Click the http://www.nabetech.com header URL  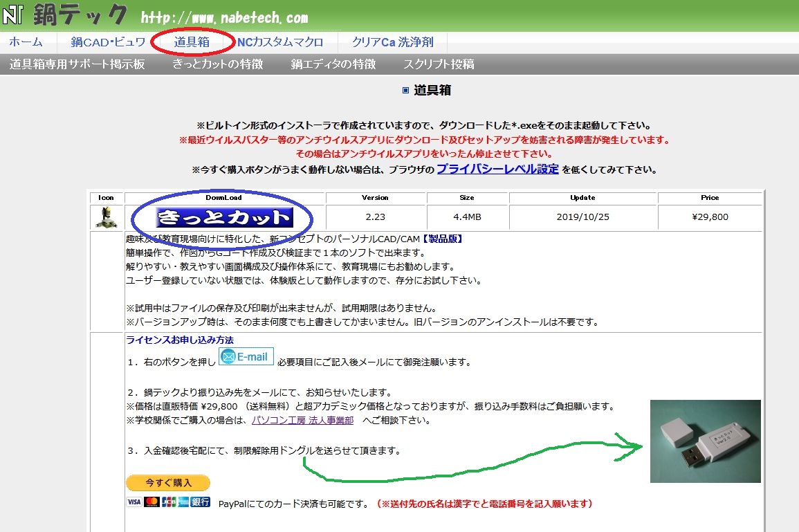(x=224, y=18)
